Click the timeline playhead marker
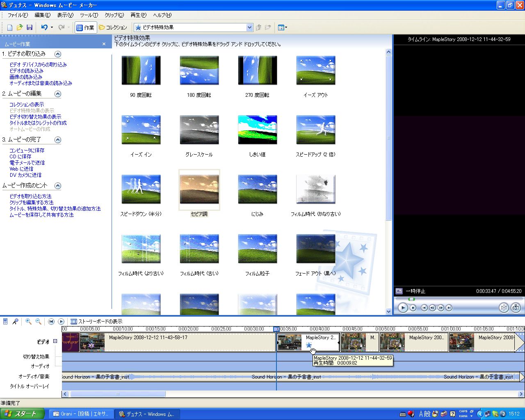Screen dimensions: 525x420 (x=276, y=329)
